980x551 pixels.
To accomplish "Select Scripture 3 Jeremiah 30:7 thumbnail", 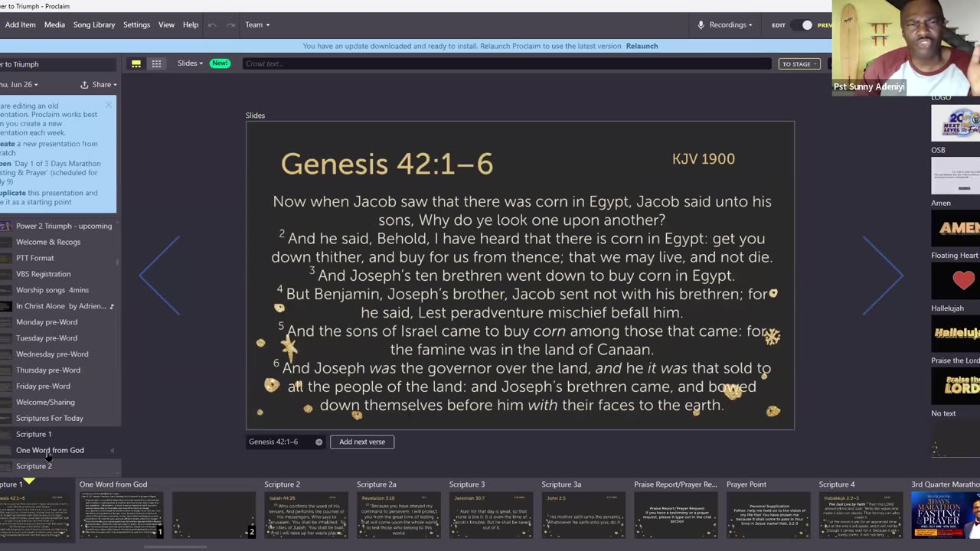I will pos(491,515).
